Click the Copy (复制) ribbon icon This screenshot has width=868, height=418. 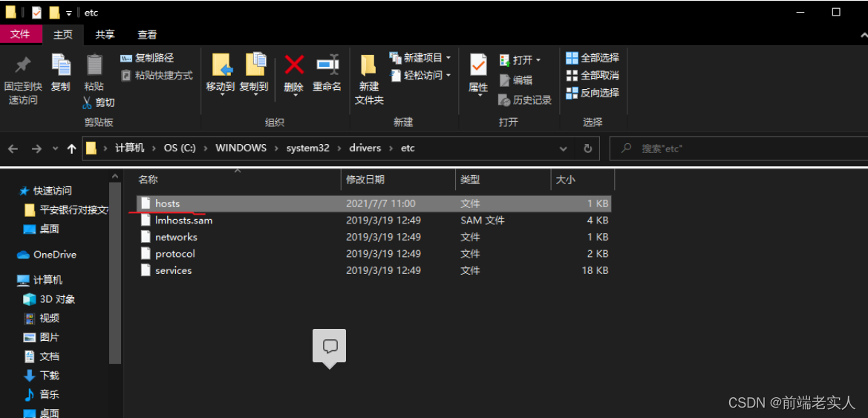61,65
